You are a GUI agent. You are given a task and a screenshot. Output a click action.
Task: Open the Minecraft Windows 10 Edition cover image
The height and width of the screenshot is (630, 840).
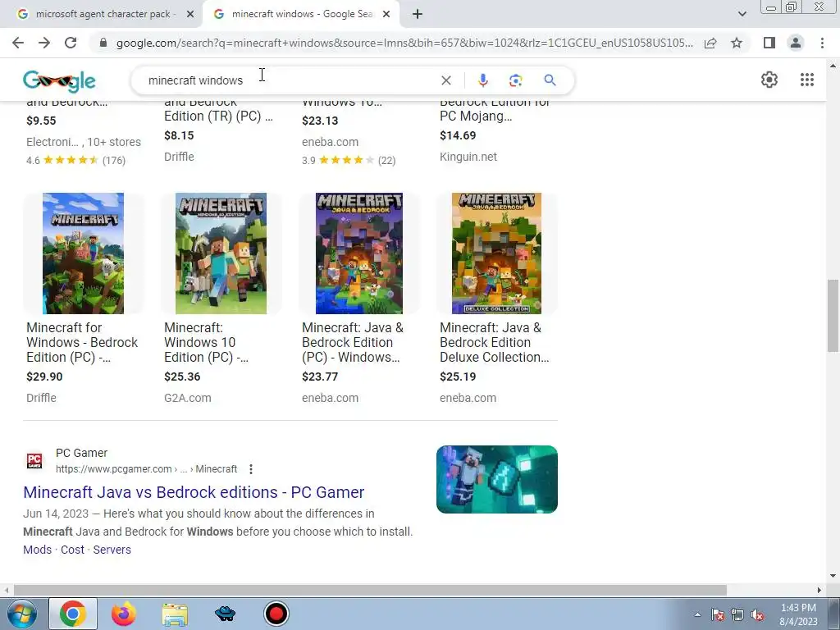(221, 253)
